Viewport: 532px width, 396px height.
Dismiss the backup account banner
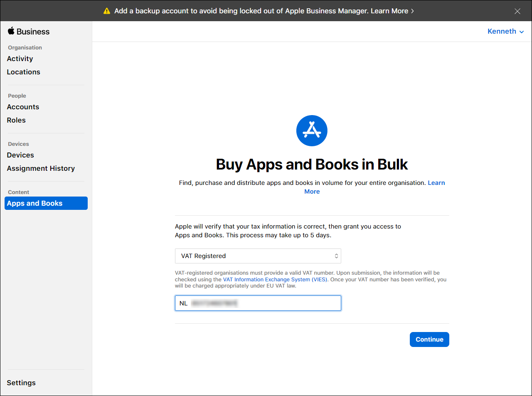[517, 11]
